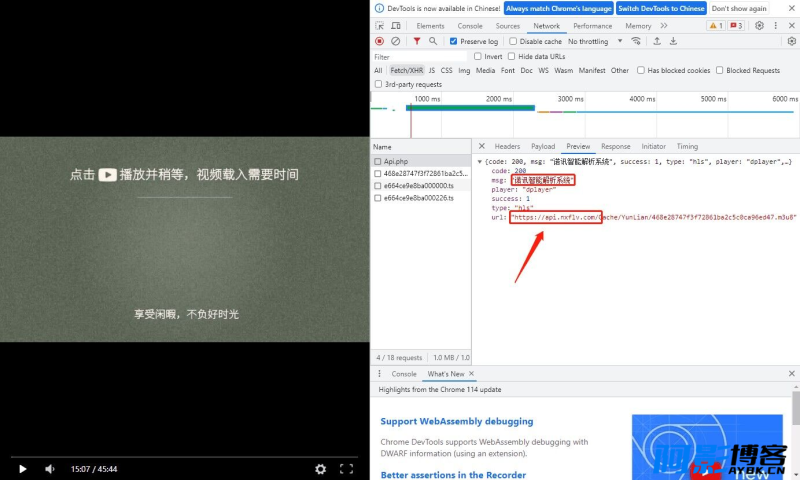This screenshot has width=800, height=480.
Task: Click the inspect element picker icon
Action: (x=380, y=26)
